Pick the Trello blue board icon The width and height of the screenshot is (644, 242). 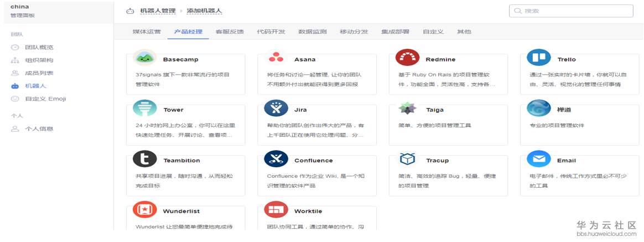click(x=539, y=58)
